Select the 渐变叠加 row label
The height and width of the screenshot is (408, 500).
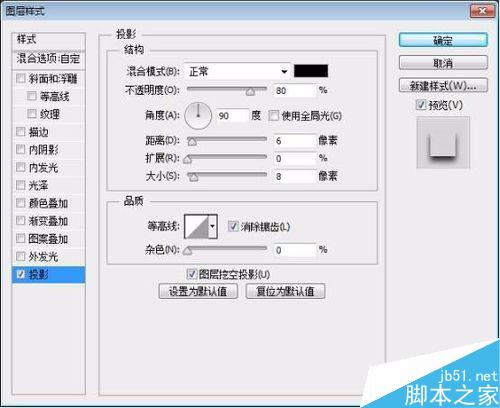coord(48,221)
